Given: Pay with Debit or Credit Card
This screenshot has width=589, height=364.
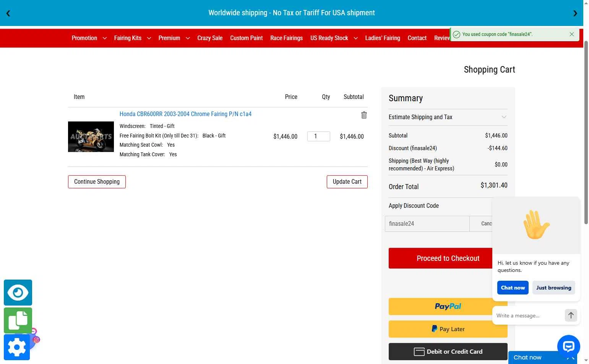Looking at the screenshot, I should coord(448,351).
